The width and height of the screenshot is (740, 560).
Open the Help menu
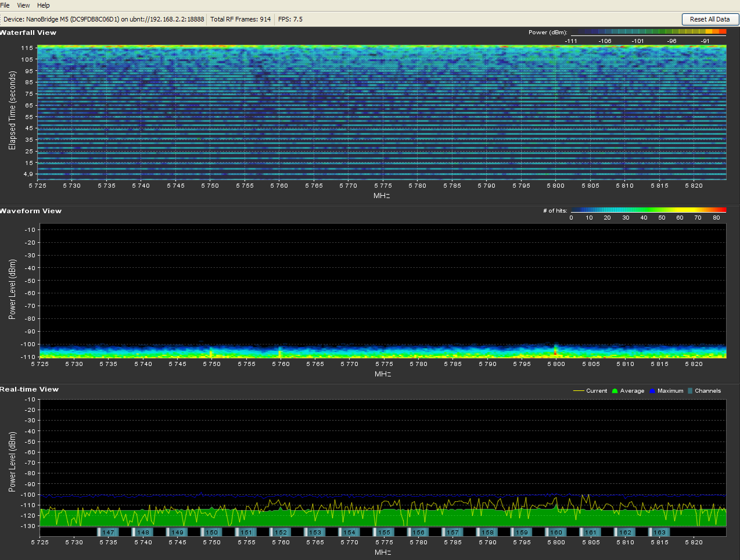click(x=44, y=5)
